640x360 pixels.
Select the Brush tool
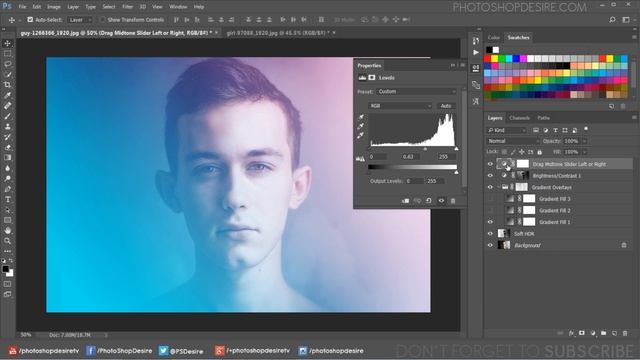[7, 116]
